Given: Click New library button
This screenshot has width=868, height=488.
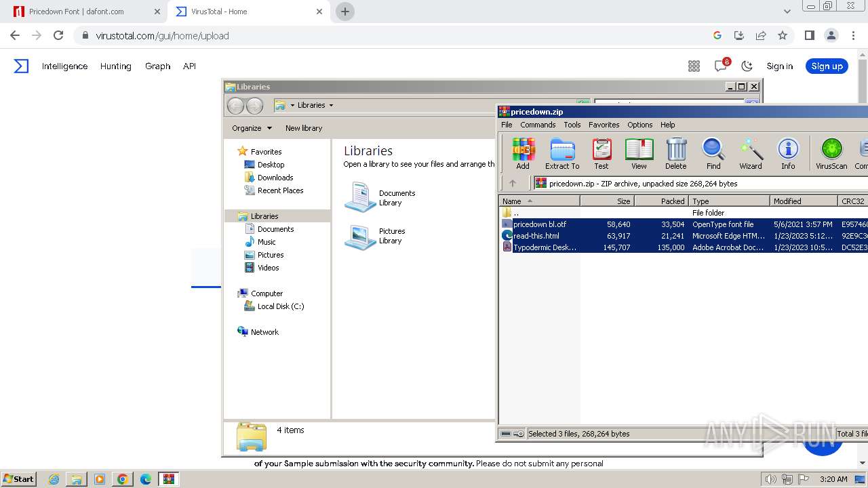Looking at the screenshot, I should (x=304, y=128).
